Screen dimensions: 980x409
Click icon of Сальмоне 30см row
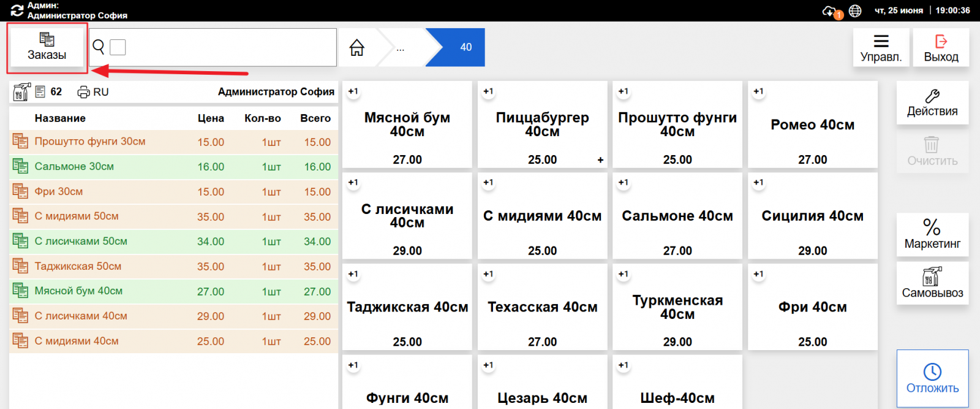[x=20, y=166]
